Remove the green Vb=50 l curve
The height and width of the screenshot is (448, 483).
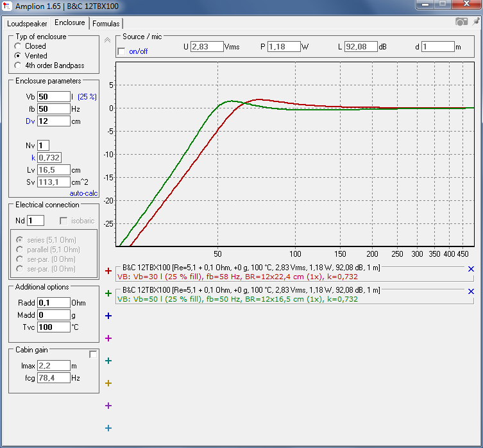pyautogui.click(x=471, y=291)
